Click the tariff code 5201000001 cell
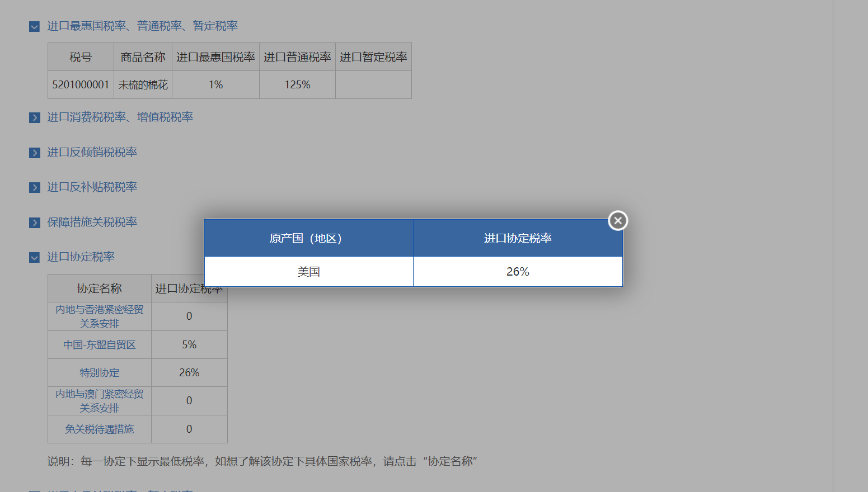Viewport: 868px width, 492px height. [81, 85]
